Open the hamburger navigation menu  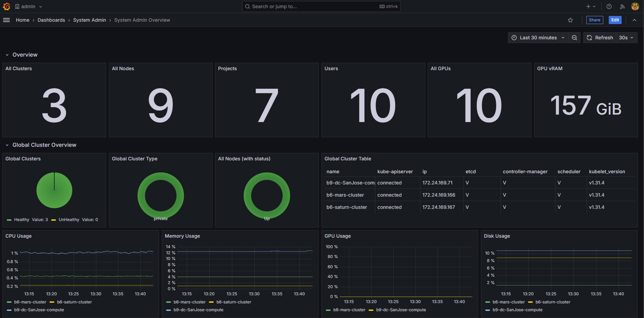click(x=6, y=20)
